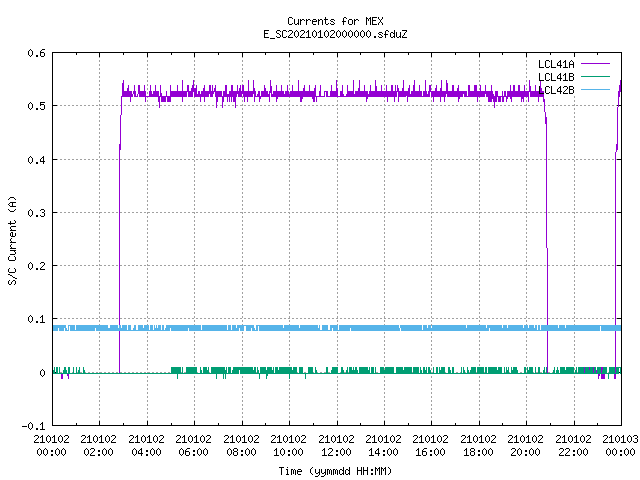The height and width of the screenshot is (480, 640).
Task: Click the 14:00 x-axis time label
Action: 383,452
